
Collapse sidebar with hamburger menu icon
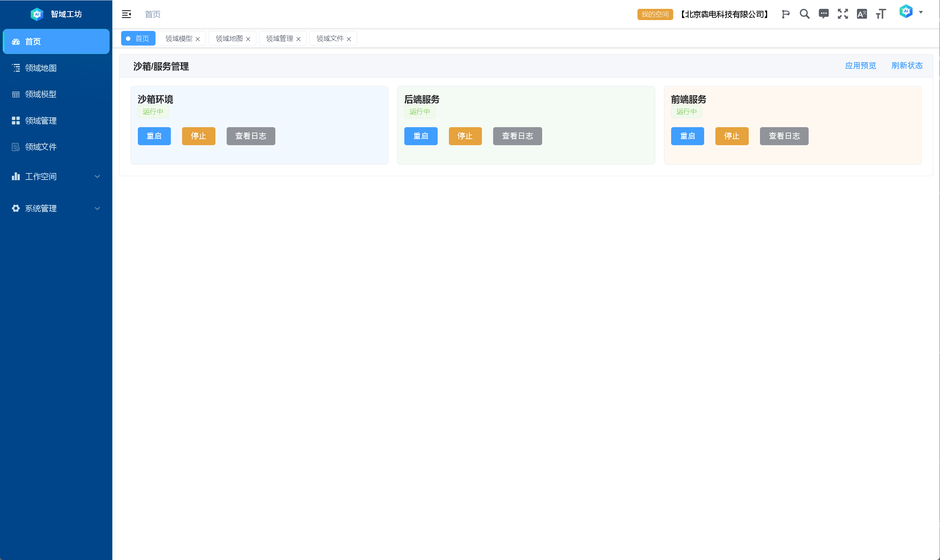pos(126,14)
